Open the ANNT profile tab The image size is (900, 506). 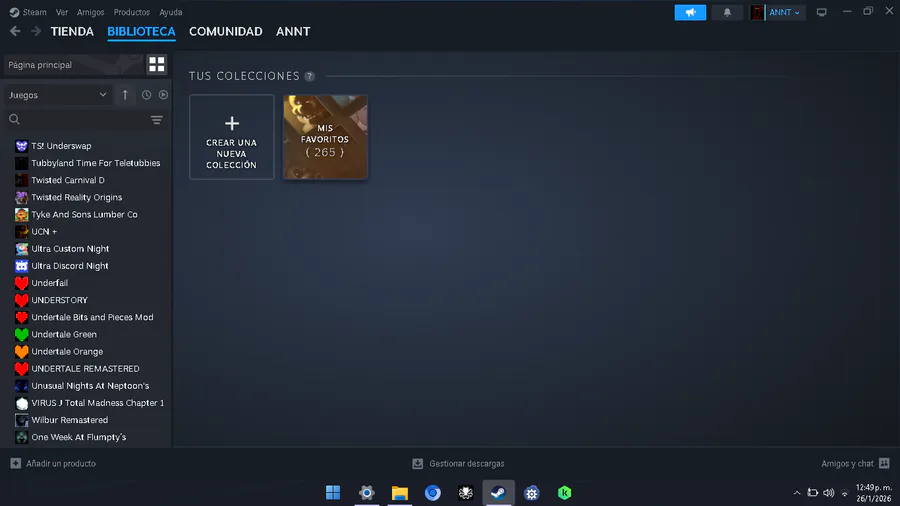[293, 32]
